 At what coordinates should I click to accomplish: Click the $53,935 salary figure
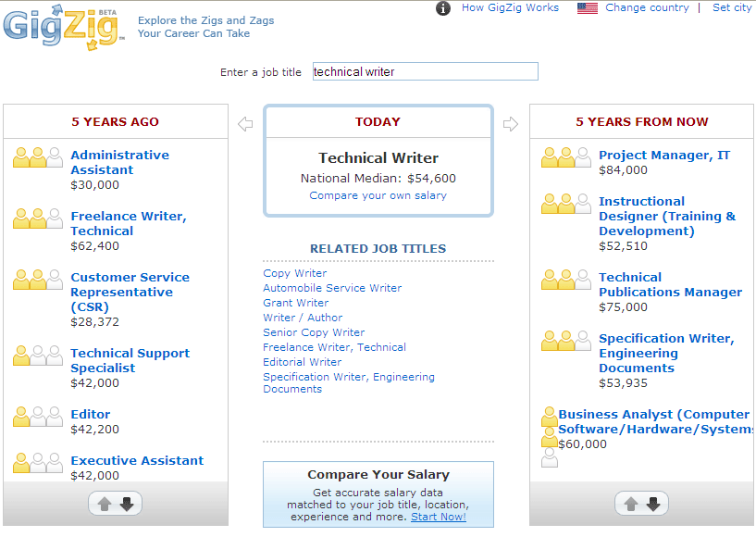(x=623, y=383)
